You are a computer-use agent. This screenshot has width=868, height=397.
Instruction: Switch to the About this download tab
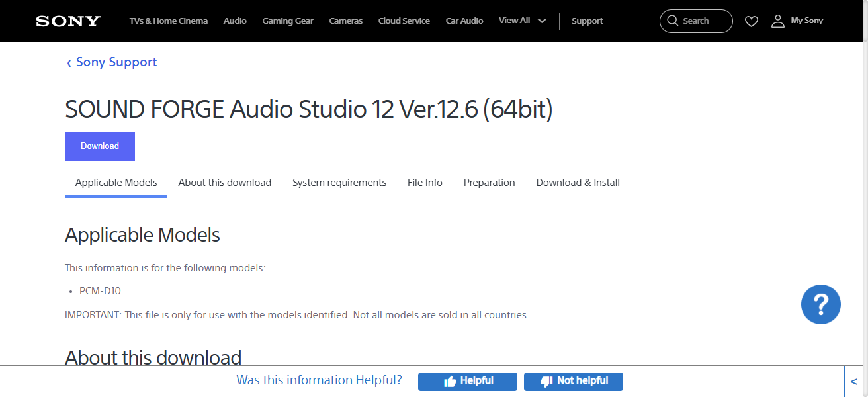(225, 182)
